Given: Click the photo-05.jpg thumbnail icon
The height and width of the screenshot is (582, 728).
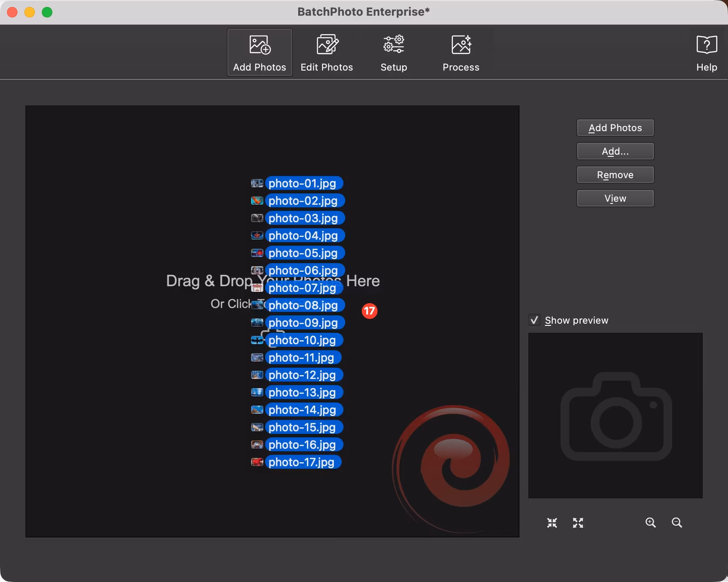Looking at the screenshot, I should [x=257, y=253].
